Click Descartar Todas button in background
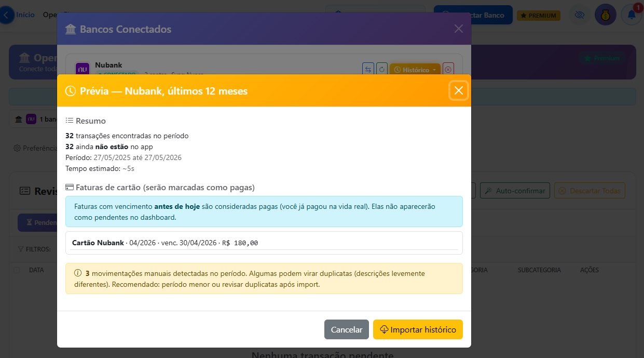This screenshot has height=358, width=644. (590, 191)
